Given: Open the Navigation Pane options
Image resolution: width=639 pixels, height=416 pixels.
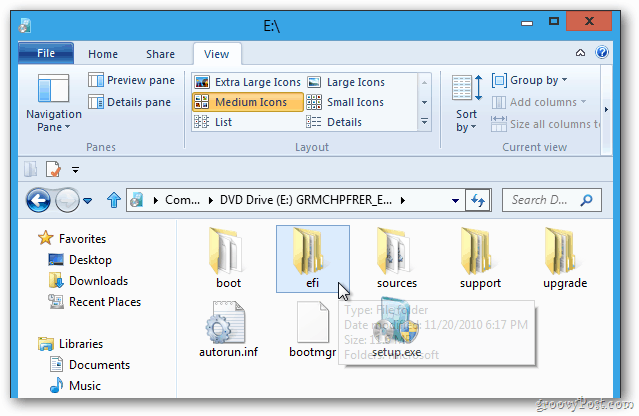Looking at the screenshot, I should (53, 103).
